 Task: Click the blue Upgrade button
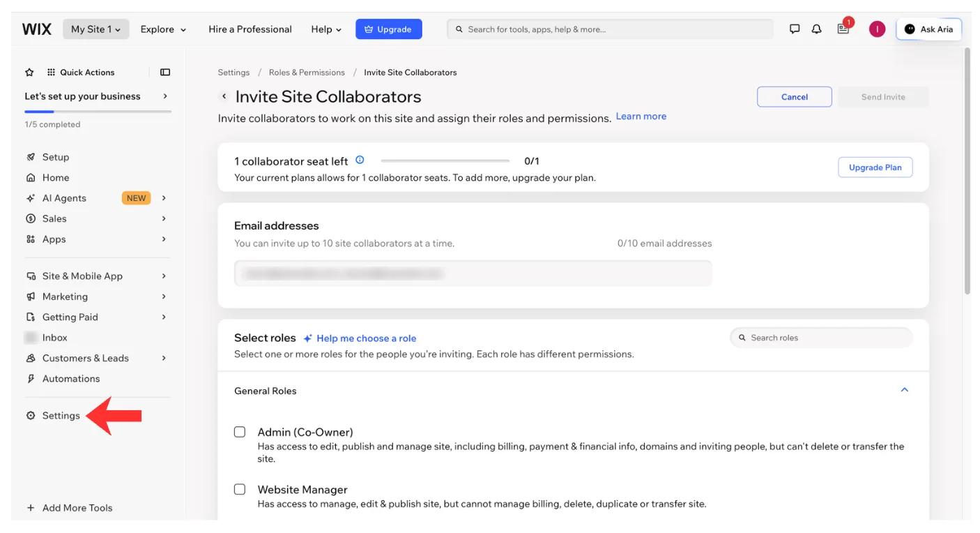coord(389,29)
